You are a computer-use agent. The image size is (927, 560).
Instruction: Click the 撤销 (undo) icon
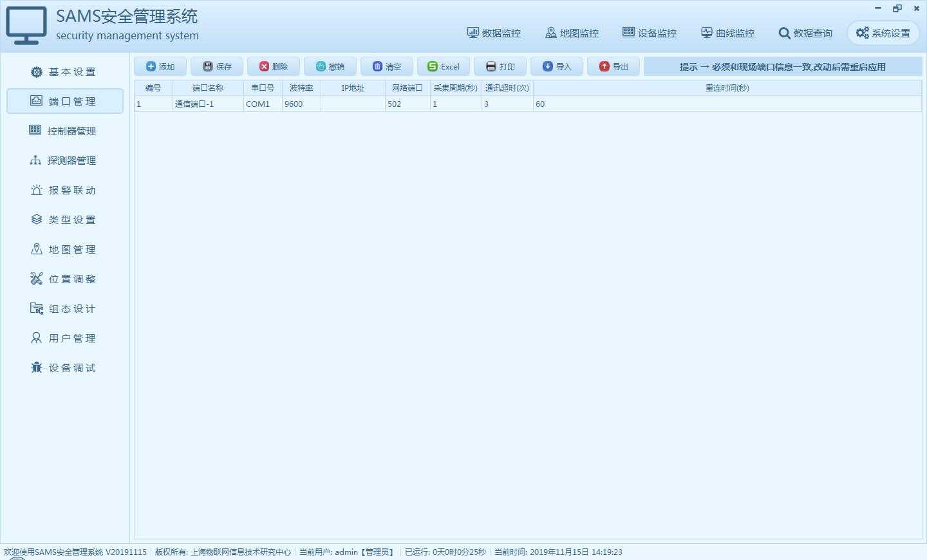click(321, 66)
